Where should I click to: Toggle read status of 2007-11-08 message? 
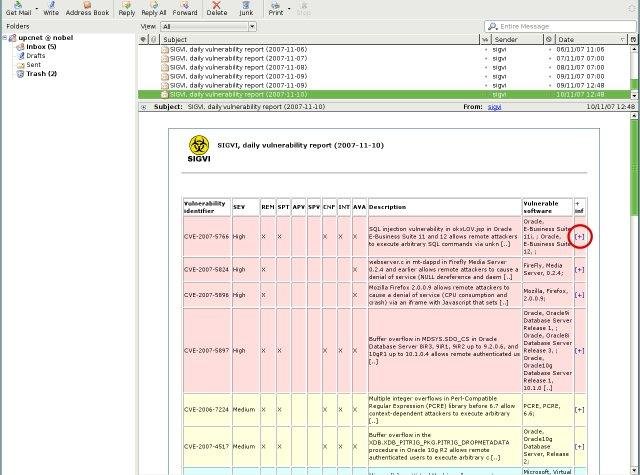[486, 67]
